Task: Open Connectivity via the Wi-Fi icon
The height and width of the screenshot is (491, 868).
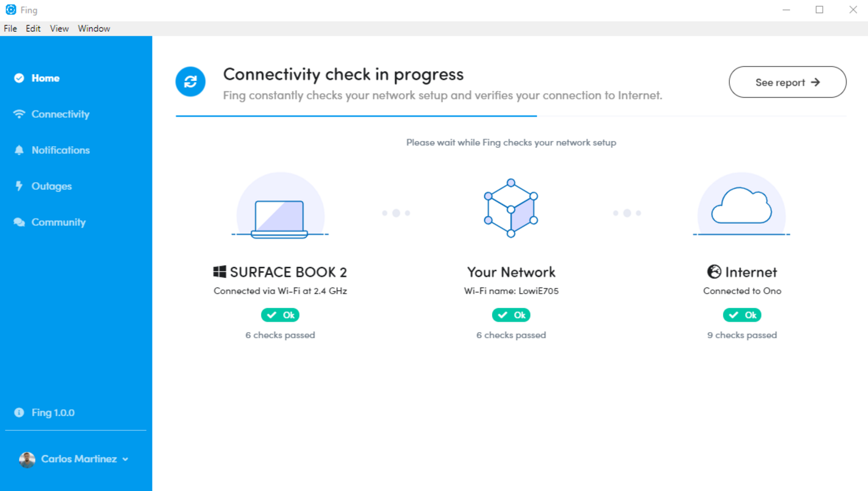Action: [19, 114]
